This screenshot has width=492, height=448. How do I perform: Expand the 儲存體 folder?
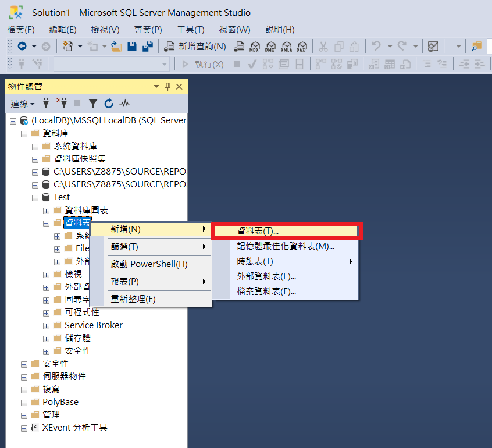[46, 339]
